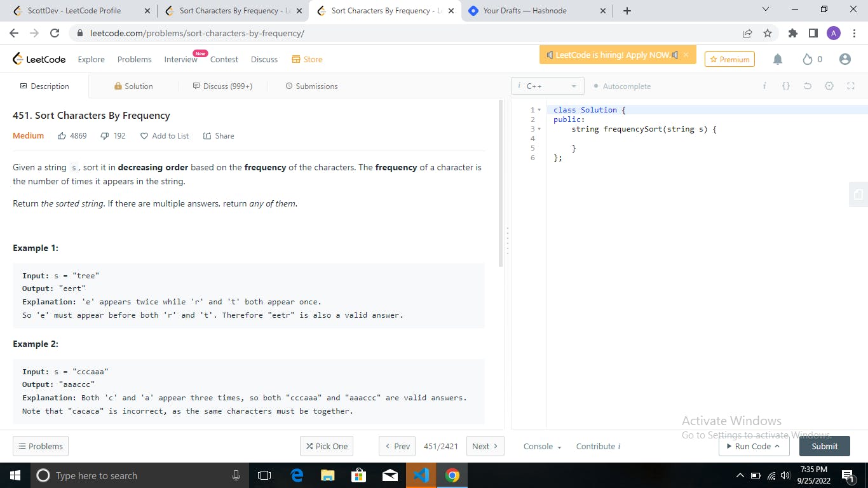
Task: Click the browser back arrow
Action: tap(14, 33)
